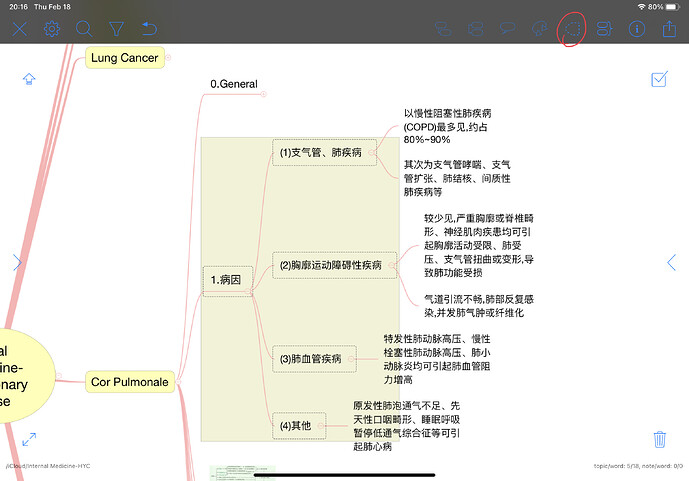Collapse the 1.病因 branch circle

pyautogui.click(x=248, y=291)
